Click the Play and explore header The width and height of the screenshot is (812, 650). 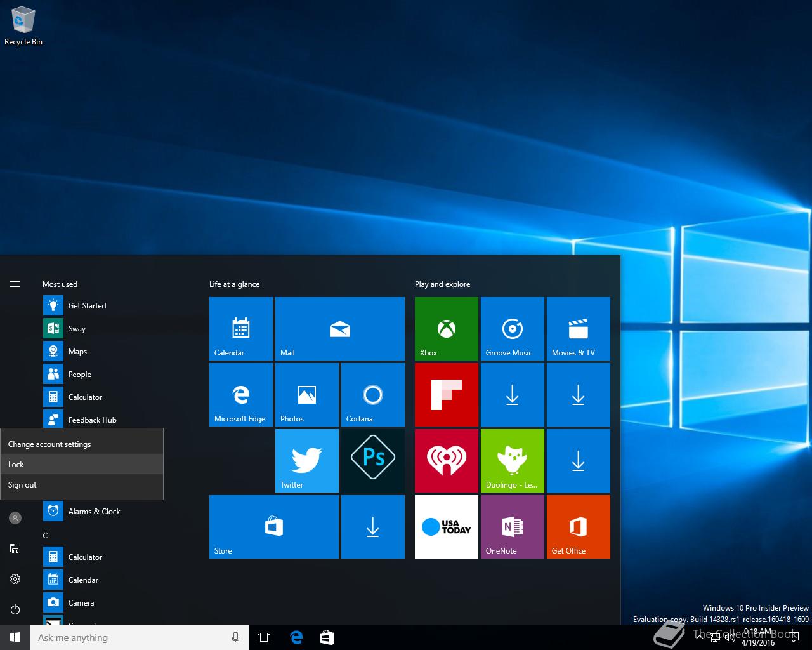click(443, 284)
